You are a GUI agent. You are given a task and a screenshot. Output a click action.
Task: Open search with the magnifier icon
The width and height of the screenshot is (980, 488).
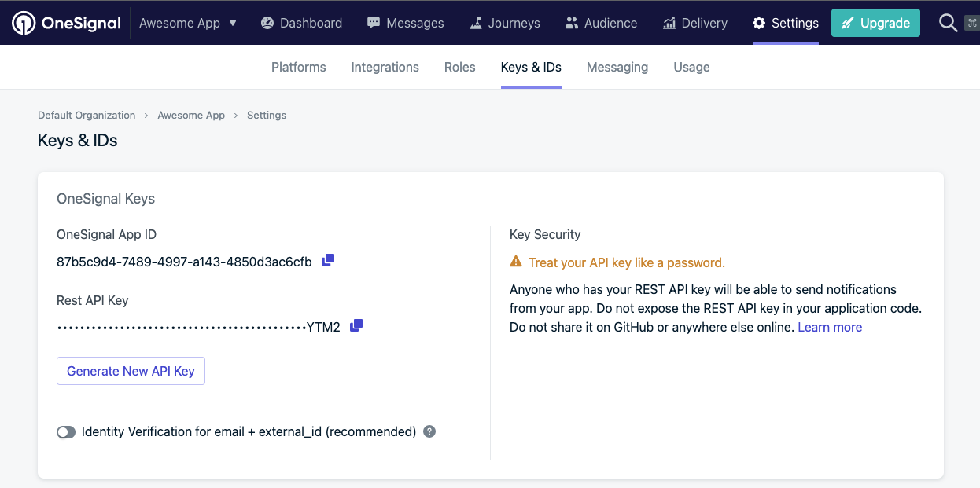point(948,23)
